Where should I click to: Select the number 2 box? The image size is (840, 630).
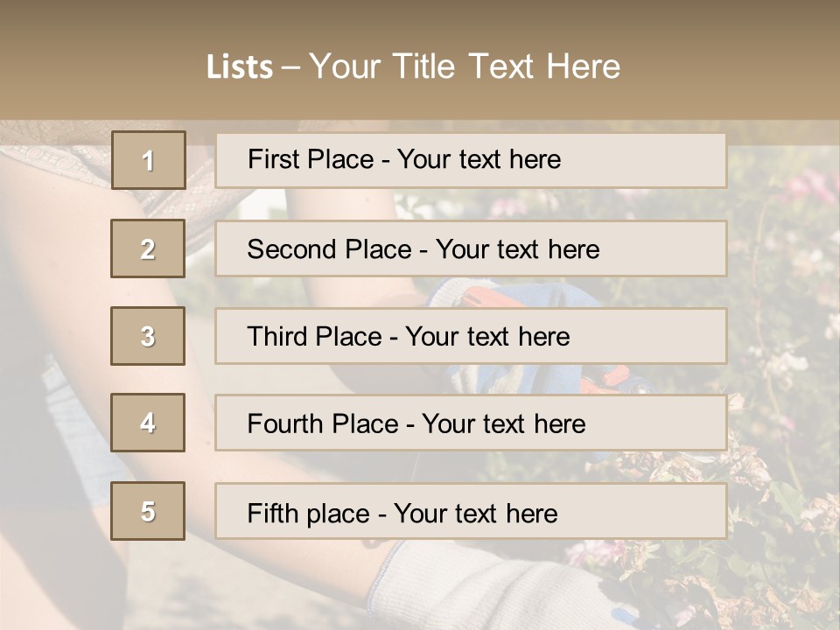pyautogui.click(x=148, y=248)
